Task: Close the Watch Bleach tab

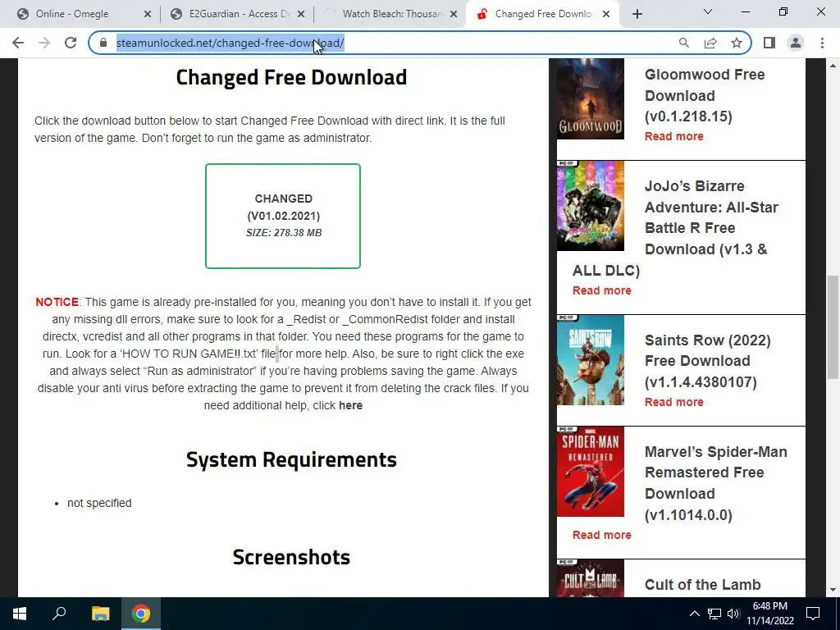Action: [x=454, y=15]
